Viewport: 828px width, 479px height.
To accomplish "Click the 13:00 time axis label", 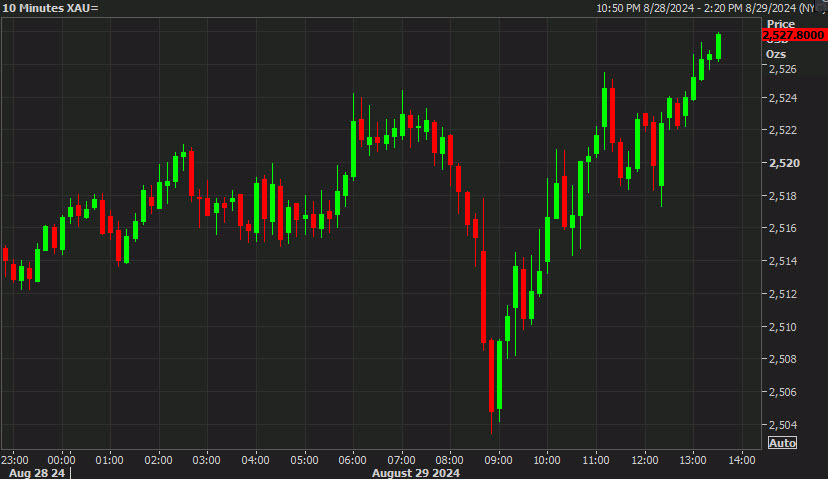I will 693,460.
